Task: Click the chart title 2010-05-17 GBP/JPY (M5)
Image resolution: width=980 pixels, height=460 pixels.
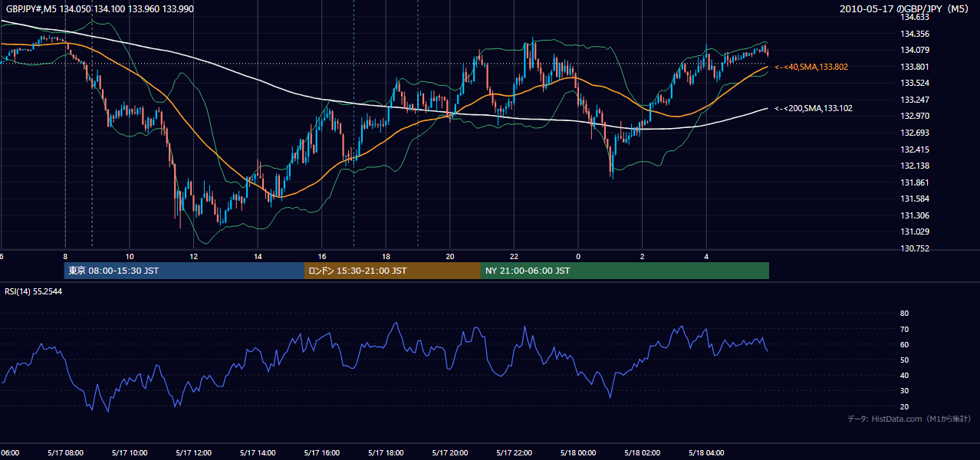Action: [x=906, y=9]
